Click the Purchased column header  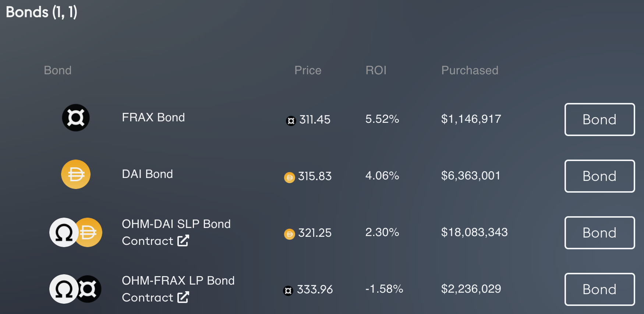point(470,70)
